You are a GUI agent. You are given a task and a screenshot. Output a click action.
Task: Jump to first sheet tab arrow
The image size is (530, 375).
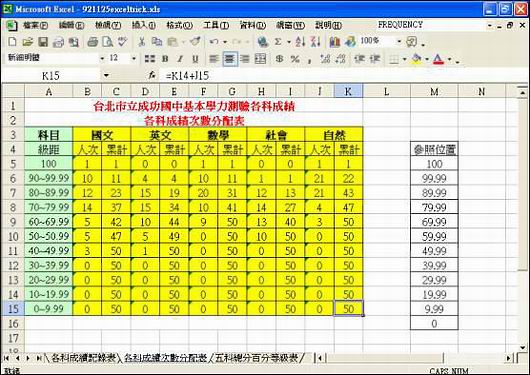click(x=6, y=358)
